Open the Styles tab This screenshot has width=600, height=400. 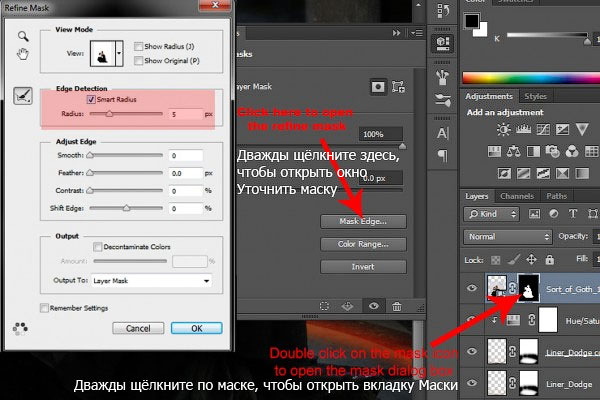point(536,97)
